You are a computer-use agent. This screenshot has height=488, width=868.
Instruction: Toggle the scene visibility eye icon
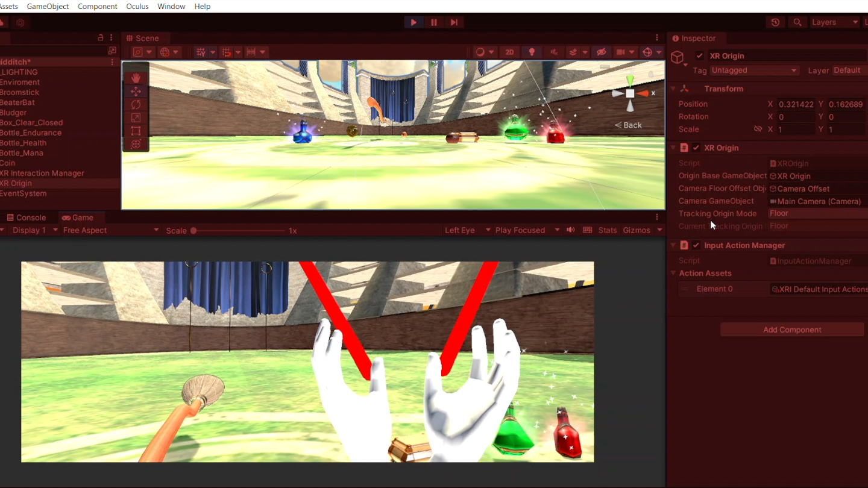point(601,52)
